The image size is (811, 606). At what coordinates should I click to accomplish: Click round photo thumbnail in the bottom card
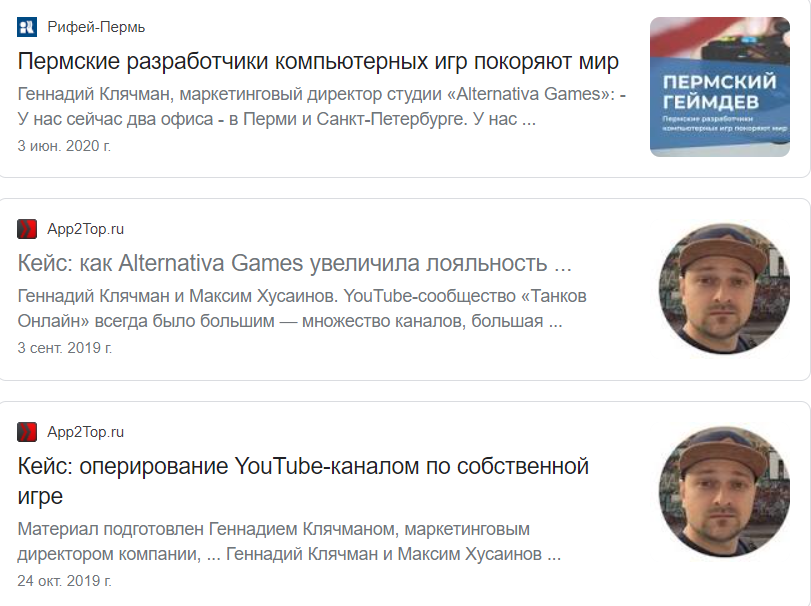coord(719,492)
